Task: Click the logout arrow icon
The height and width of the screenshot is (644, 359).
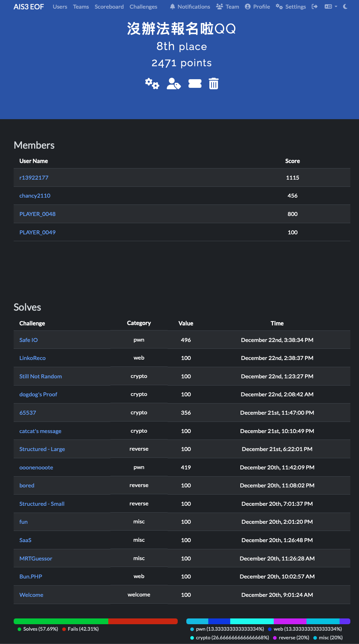Action: click(x=314, y=6)
